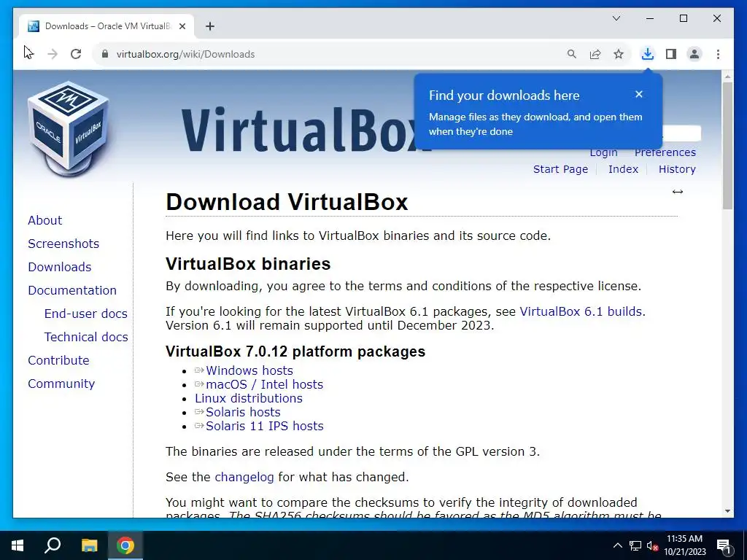Click the Chrome taskbar icon

pyautogui.click(x=125, y=545)
